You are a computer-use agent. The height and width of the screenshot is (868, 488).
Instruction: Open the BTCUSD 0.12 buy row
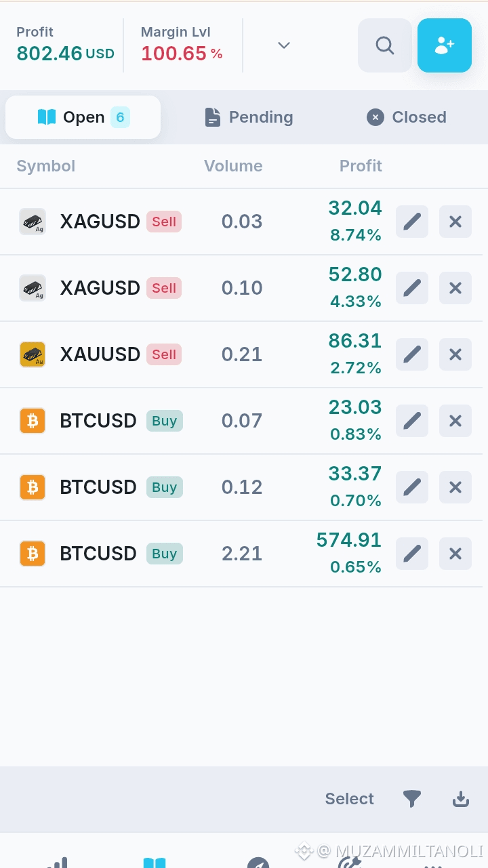pos(244,487)
